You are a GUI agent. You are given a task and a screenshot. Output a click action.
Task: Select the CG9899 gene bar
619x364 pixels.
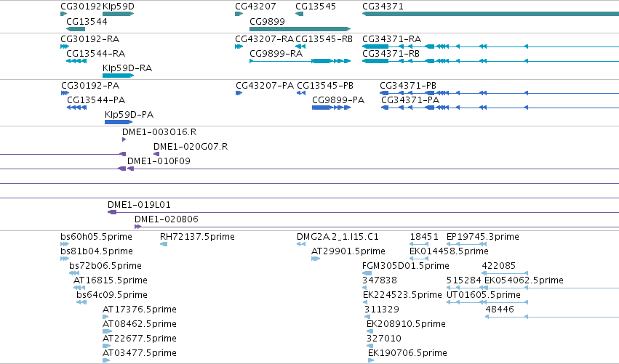tap(300, 29)
